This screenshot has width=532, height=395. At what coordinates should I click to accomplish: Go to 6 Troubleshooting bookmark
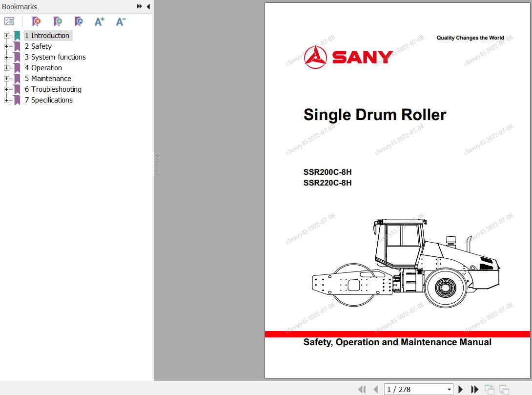pyautogui.click(x=53, y=89)
